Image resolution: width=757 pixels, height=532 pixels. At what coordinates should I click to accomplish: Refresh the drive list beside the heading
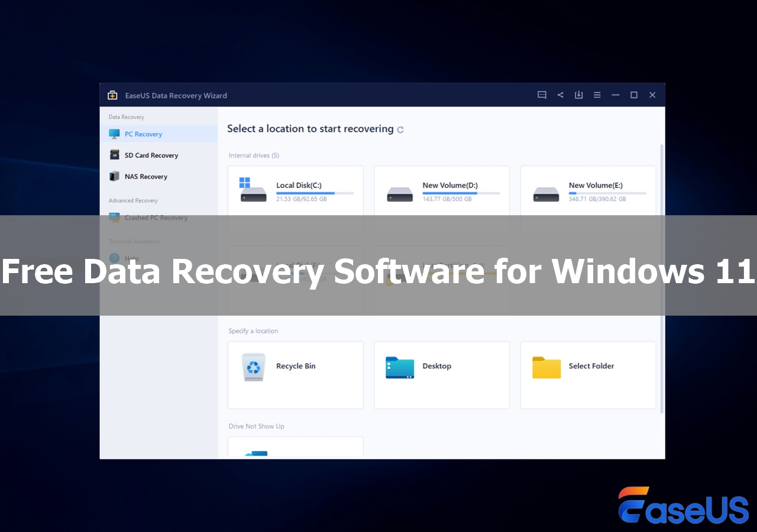[400, 129]
